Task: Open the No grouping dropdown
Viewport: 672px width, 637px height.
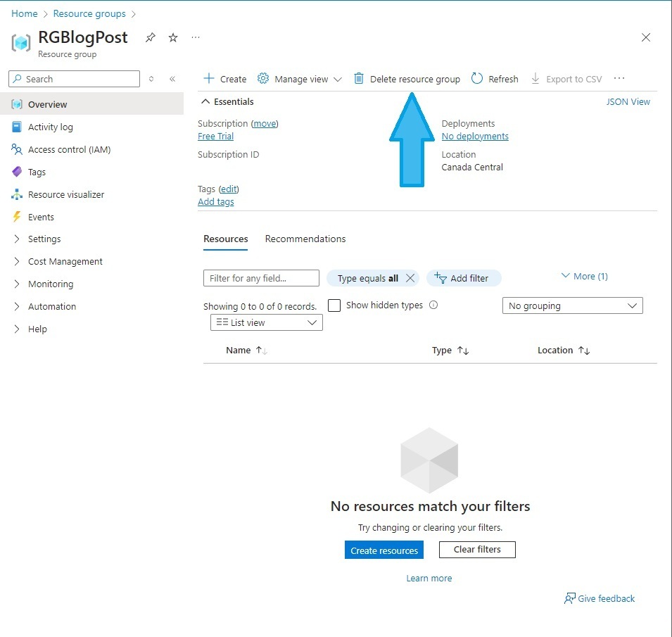Action: tap(572, 305)
